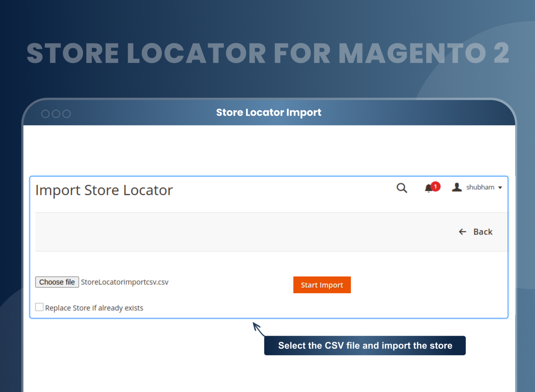Viewport: 535px width, 392px height.
Task: Select the StoreLocatorImportcsv.csv file name
Action: point(124,282)
